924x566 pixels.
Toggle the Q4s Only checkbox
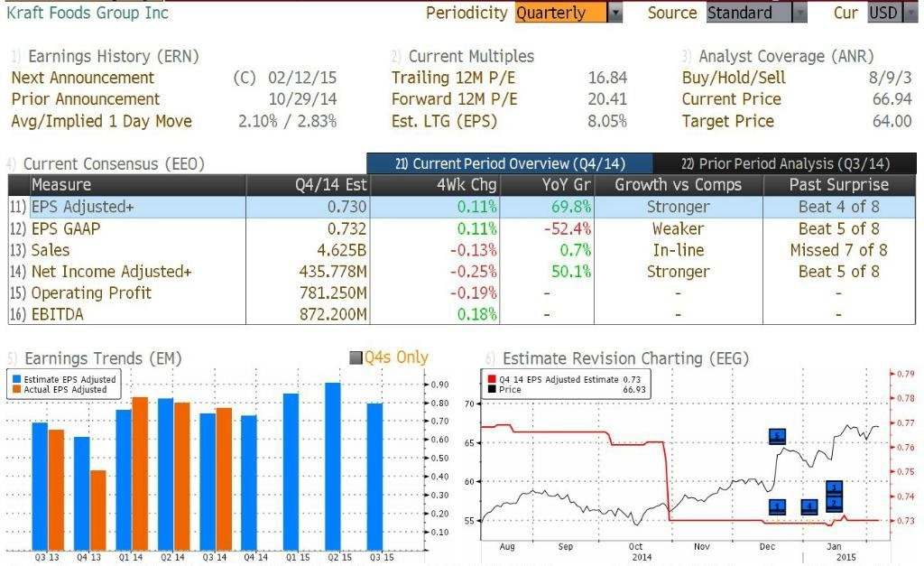click(x=356, y=357)
